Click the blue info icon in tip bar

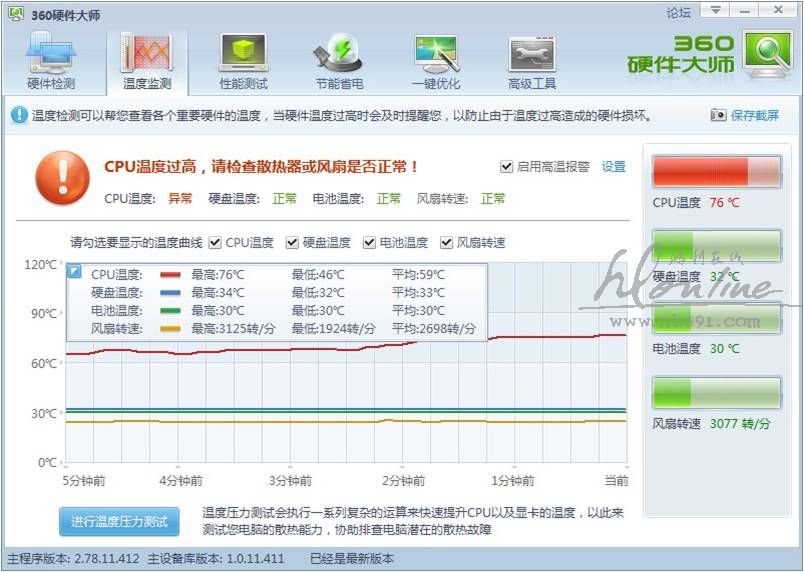tap(19, 115)
